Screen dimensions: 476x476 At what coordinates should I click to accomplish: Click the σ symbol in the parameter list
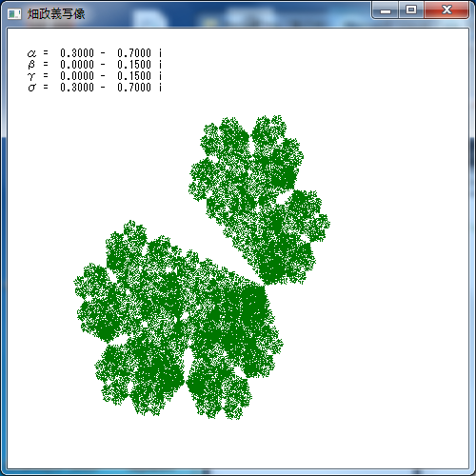31,88
